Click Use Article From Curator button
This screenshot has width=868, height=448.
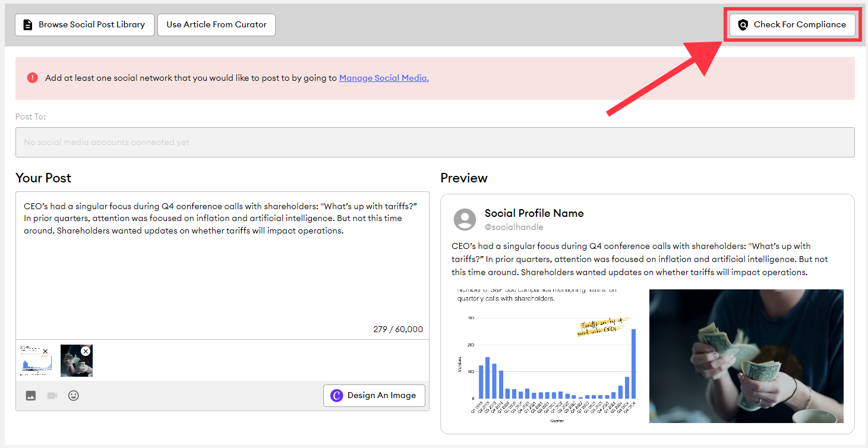pyautogui.click(x=216, y=25)
